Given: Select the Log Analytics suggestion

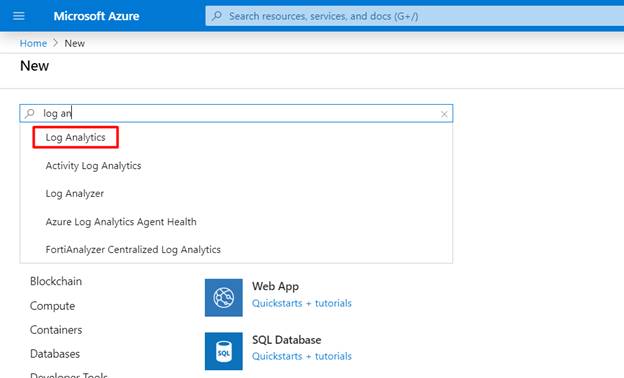Looking at the screenshot, I should pyautogui.click(x=75, y=137).
